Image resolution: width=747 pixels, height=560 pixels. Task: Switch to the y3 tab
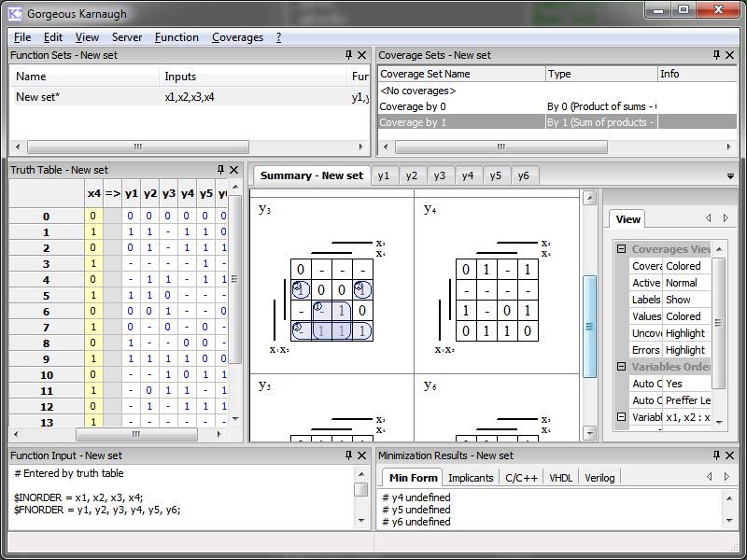pyautogui.click(x=440, y=175)
